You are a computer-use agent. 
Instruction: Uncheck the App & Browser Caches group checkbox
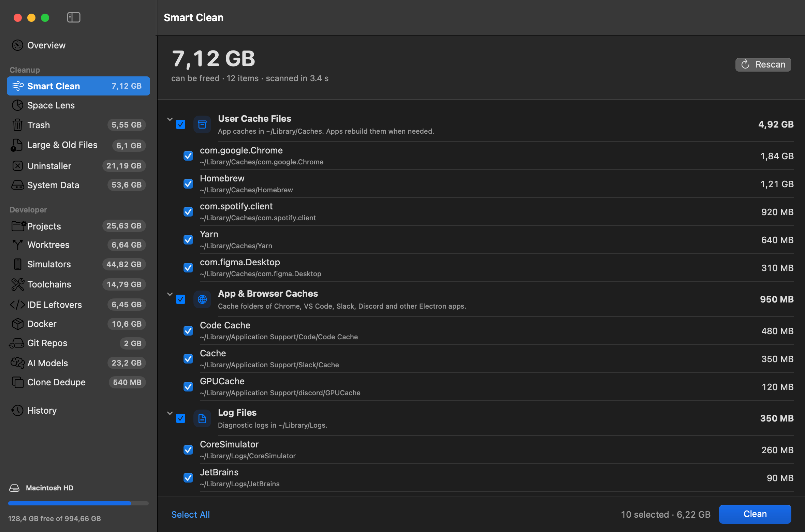pos(180,299)
